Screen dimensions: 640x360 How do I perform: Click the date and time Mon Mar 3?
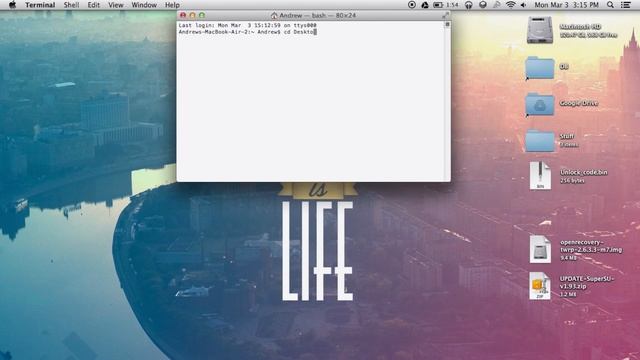(567, 5)
